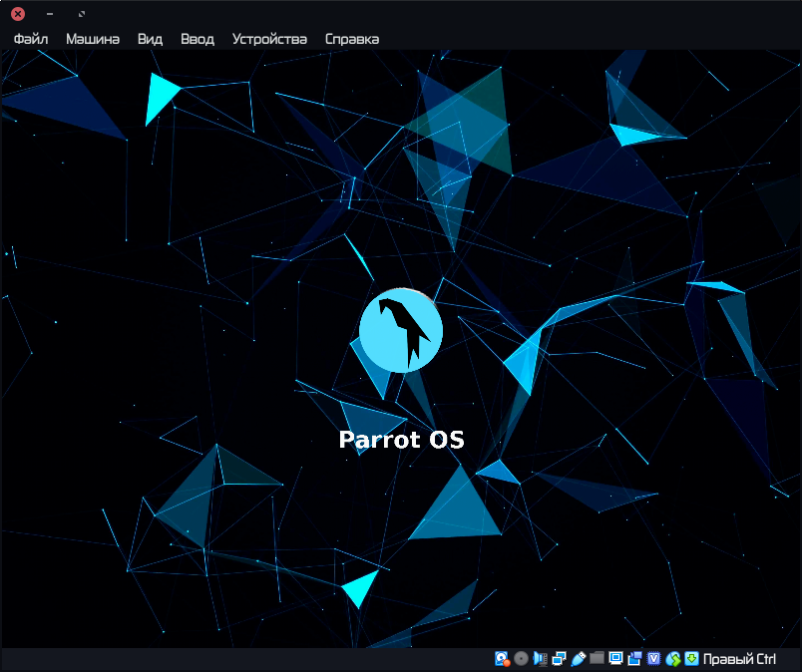Open the Файл menu
The image size is (802, 672).
point(31,39)
